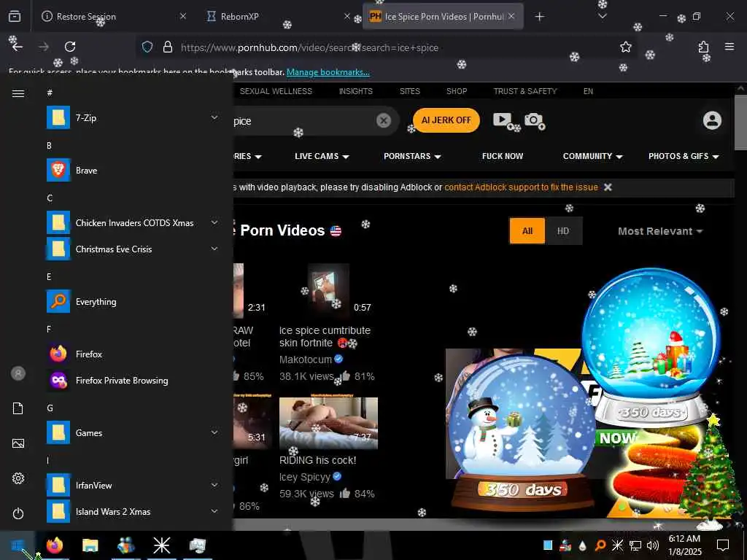The height and width of the screenshot is (560, 747).
Task: Click the page's vertical scrollbar thumb
Action: point(741,122)
